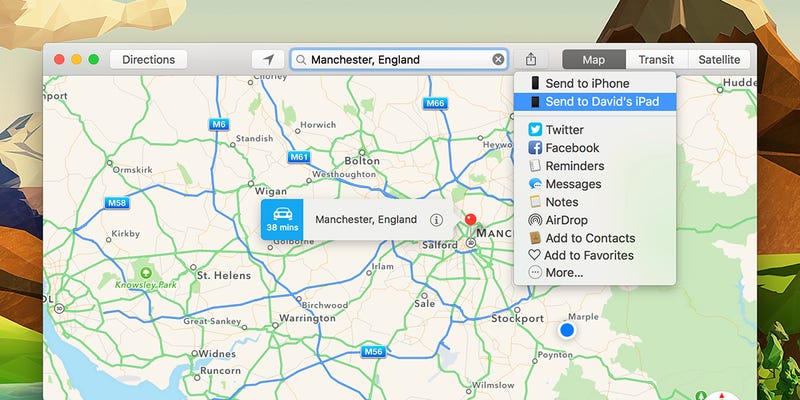Click the M66 motorway shield
This screenshot has height=400, width=800.
pos(435,104)
